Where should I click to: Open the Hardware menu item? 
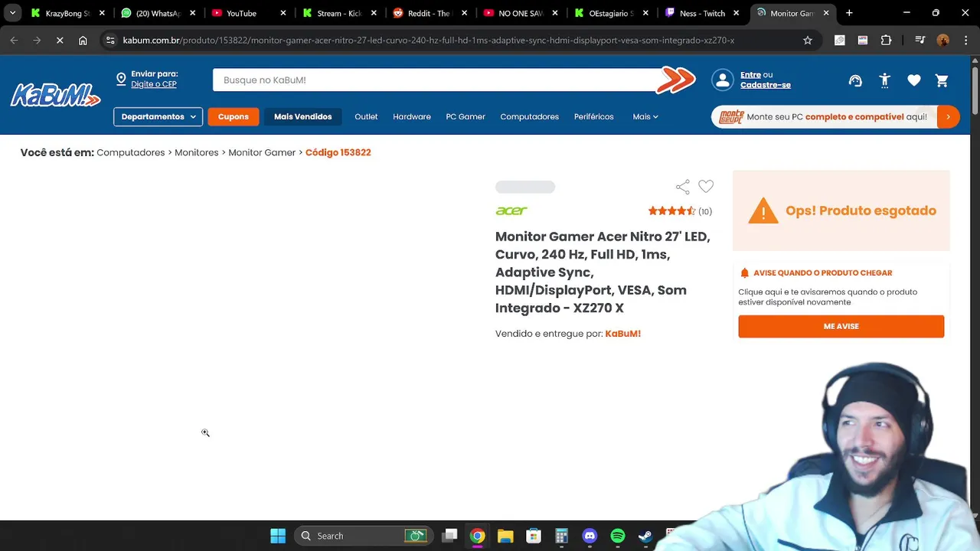click(412, 116)
